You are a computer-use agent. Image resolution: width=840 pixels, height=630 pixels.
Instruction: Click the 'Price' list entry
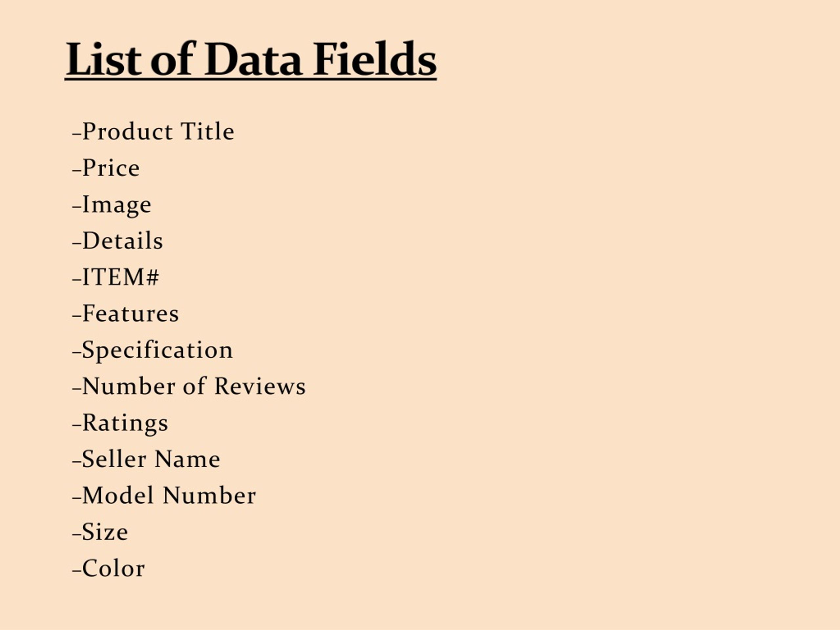pos(106,168)
